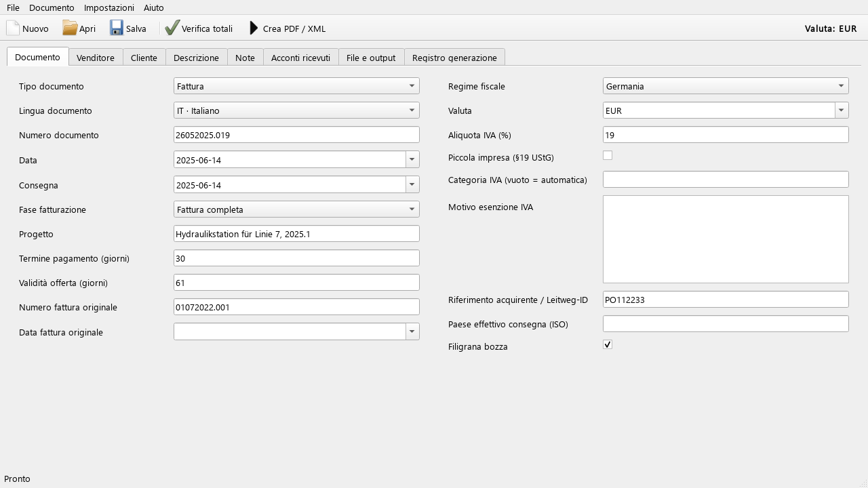The image size is (868, 488).
Task: Switch to the File e output tab
Action: (x=371, y=58)
